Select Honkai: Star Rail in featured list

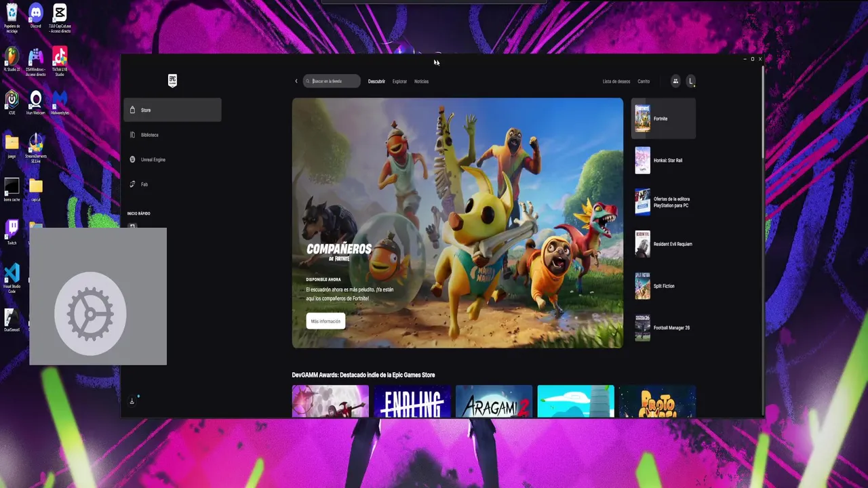pyautogui.click(x=663, y=161)
